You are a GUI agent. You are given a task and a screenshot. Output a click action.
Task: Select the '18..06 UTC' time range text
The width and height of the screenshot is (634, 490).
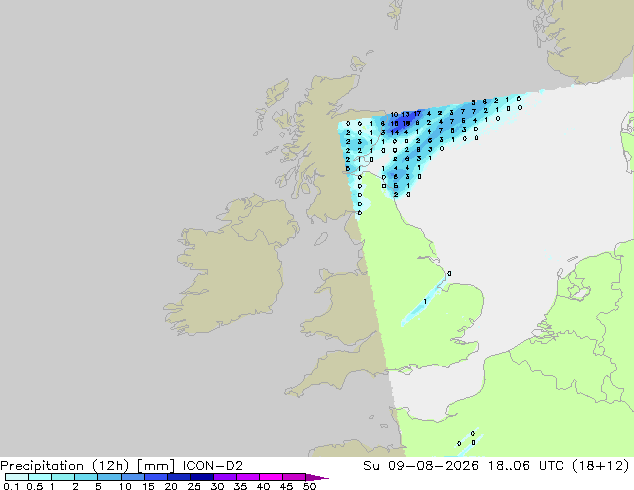click(526, 466)
